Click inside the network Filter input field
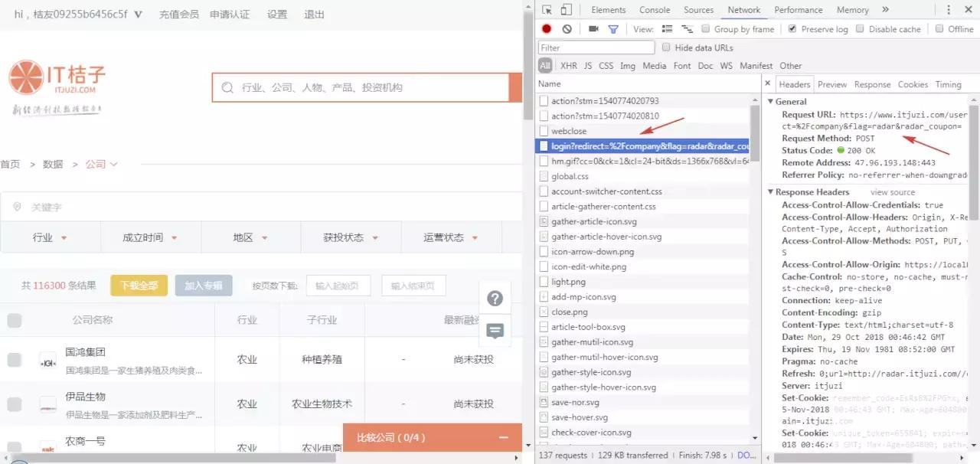The width and height of the screenshot is (980, 464). pyautogui.click(x=596, y=47)
